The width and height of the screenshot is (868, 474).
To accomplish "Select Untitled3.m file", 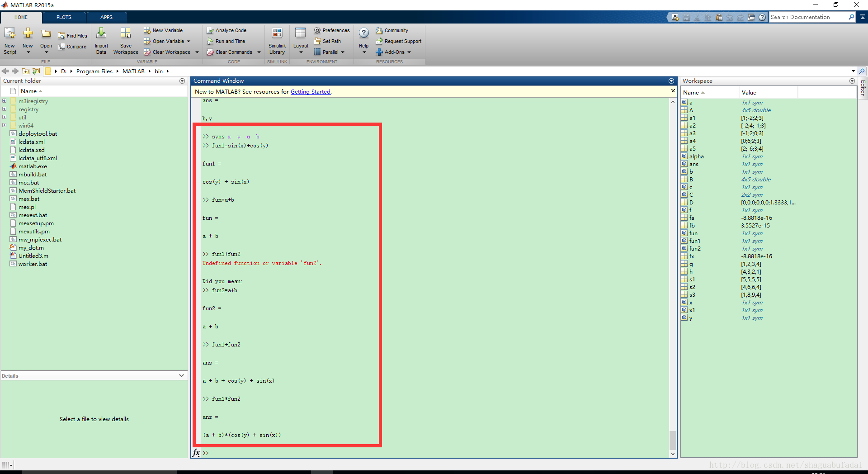I will 33,256.
